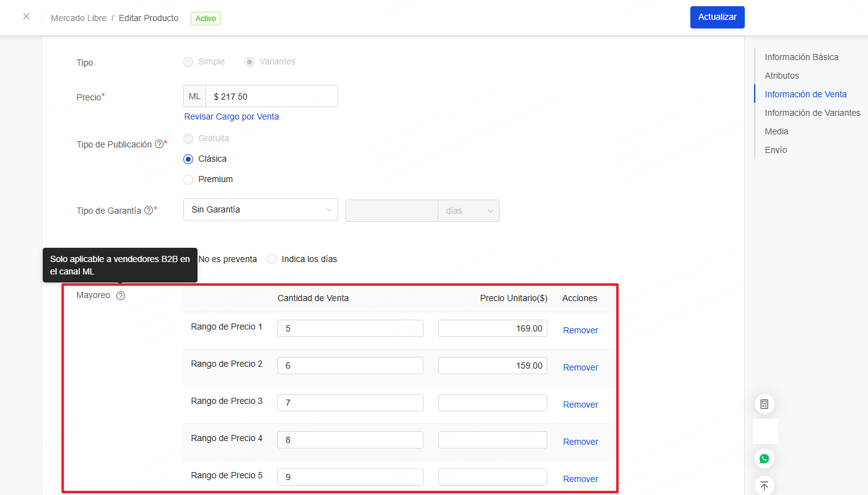
Task: Click Mercado Libre breadcrumb
Action: click(x=78, y=18)
